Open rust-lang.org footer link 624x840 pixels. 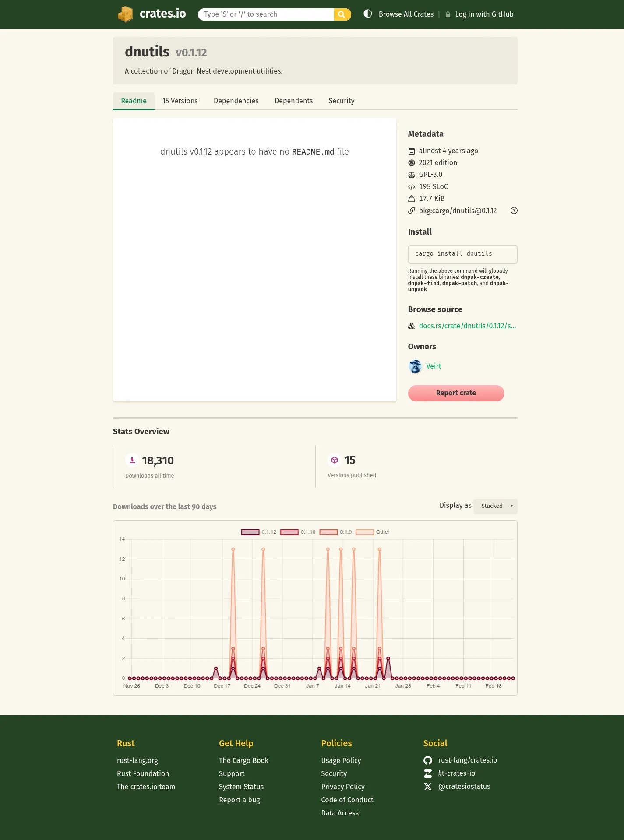point(137,761)
